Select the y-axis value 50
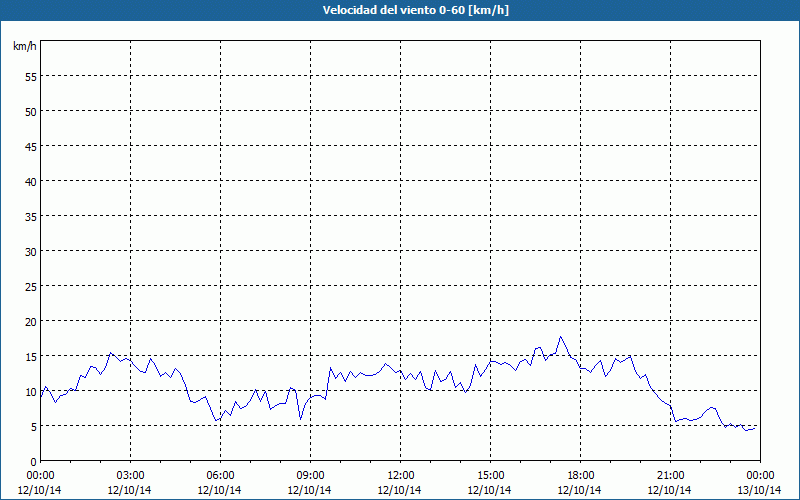Screen dimensions: 800x500 pos(31,111)
